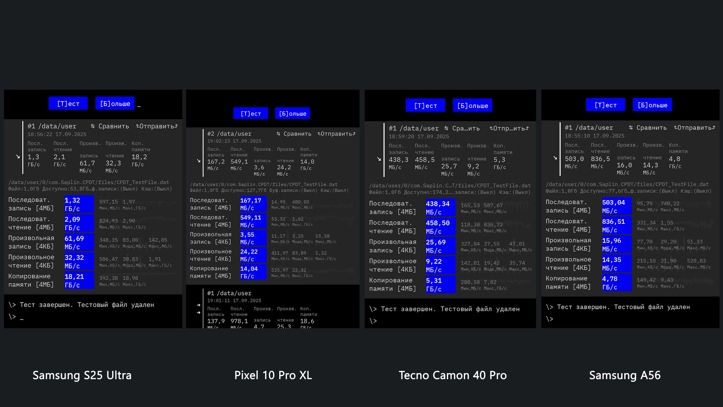
Task: Open result #2 /data/user in Pixel panel
Action: pos(229,134)
